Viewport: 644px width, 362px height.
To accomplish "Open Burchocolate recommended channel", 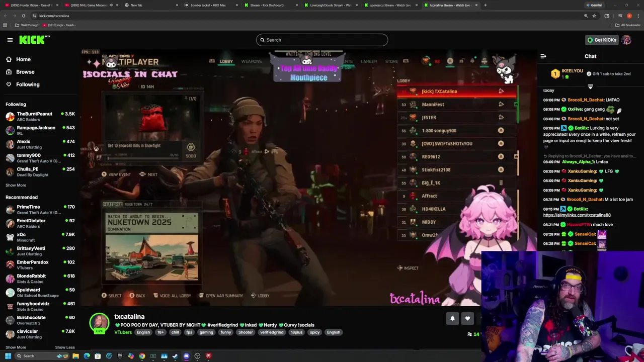I will [40, 320].
